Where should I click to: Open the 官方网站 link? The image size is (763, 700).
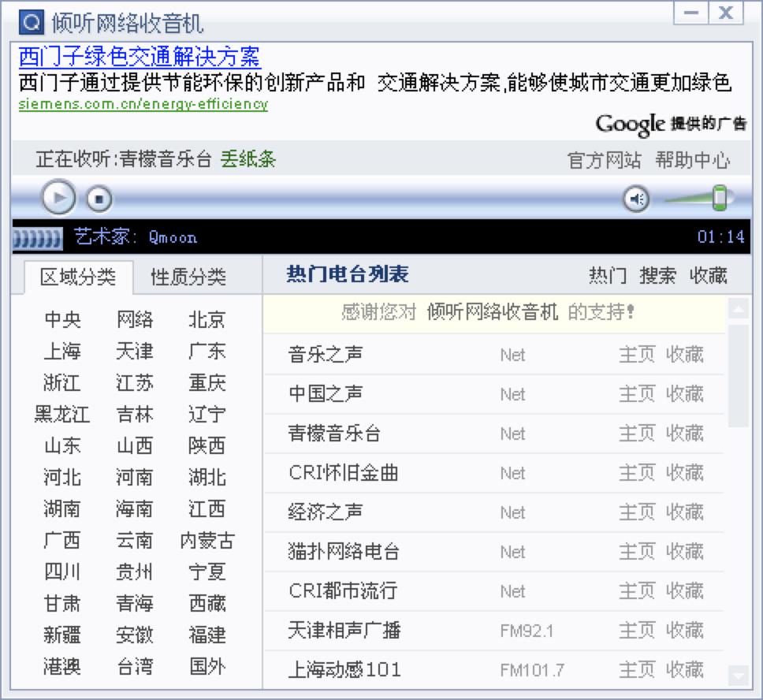point(604,160)
